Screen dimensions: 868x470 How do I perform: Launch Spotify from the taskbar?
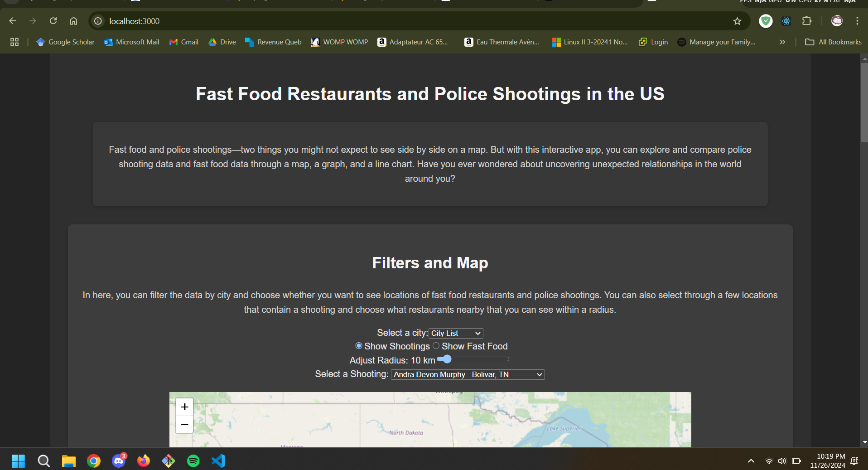coord(193,461)
